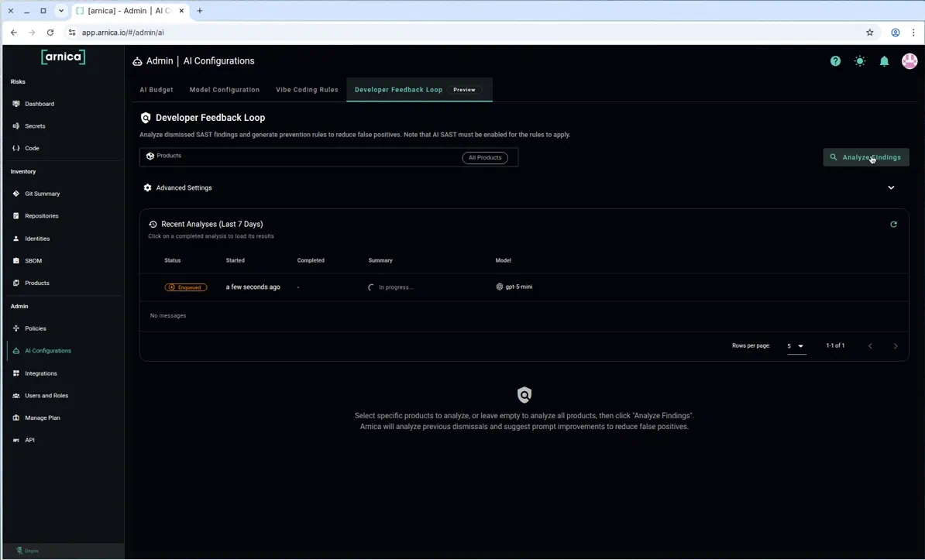Open a new browser tab
The width and height of the screenshot is (925, 560).
[199, 11]
